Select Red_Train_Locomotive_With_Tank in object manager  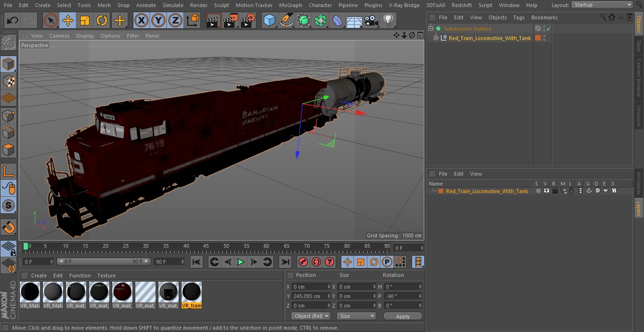tap(490, 38)
